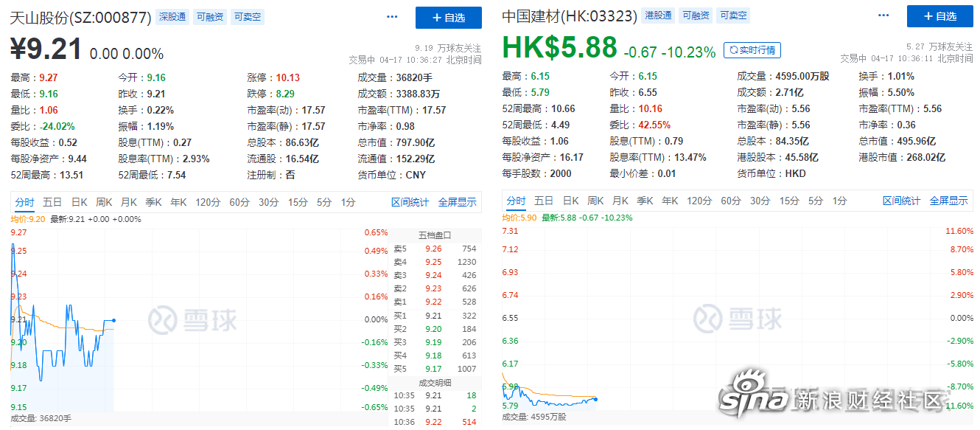Click the 天山股份(SZ:000877) stock title
This screenshot has height=430, width=980.
[x=81, y=17]
